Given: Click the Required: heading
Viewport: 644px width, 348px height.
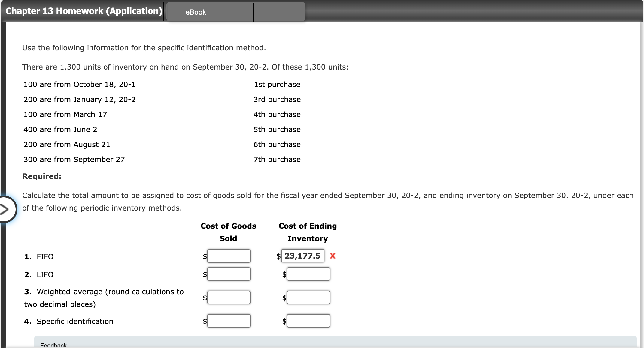Looking at the screenshot, I should click(42, 176).
